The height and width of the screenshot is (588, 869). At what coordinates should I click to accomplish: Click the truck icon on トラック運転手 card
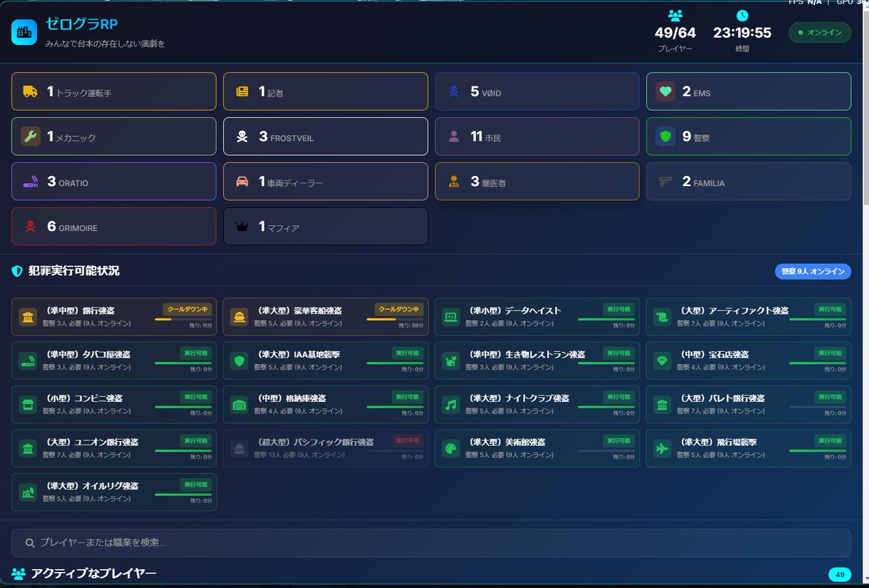tap(30, 91)
